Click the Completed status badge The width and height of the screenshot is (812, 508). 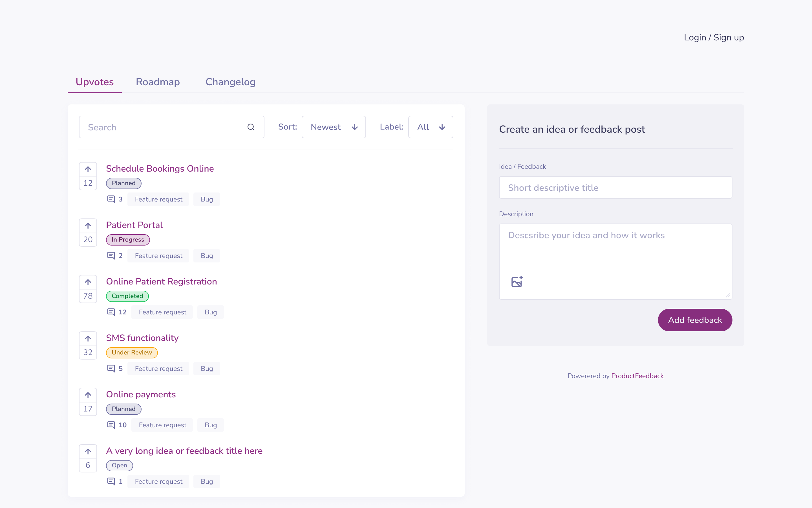pos(127,296)
